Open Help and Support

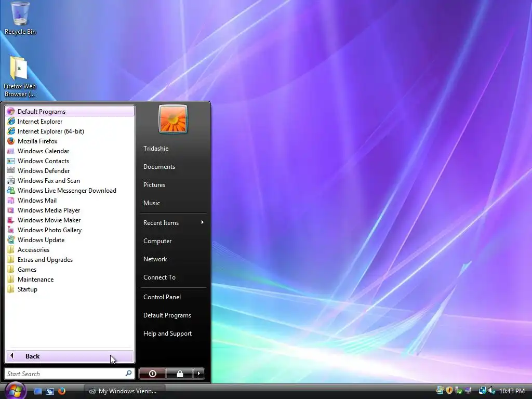[173, 333]
